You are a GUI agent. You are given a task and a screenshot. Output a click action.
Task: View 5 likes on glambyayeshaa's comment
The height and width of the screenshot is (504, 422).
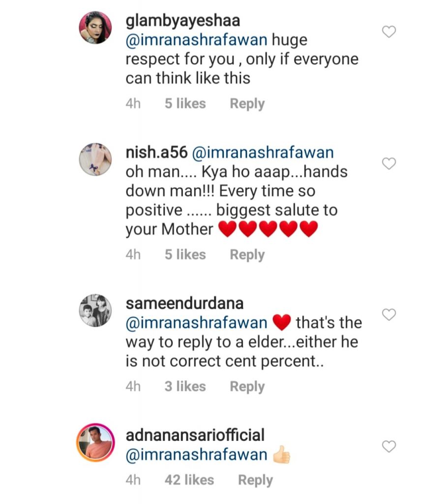185,104
